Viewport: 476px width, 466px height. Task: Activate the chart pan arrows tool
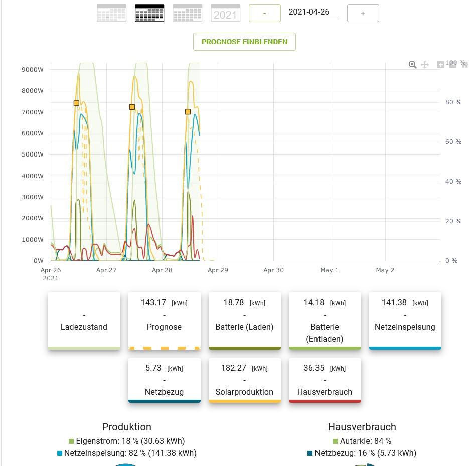425,64
